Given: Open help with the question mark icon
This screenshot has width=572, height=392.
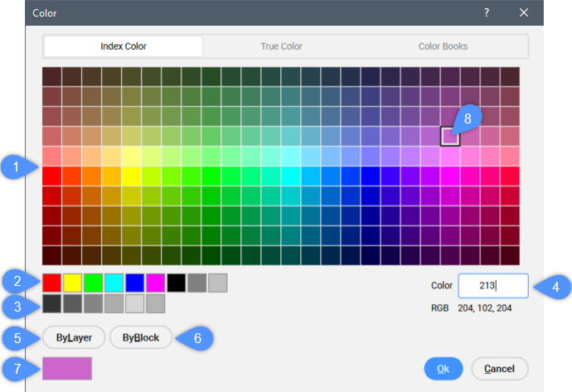Looking at the screenshot, I should [487, 12].
